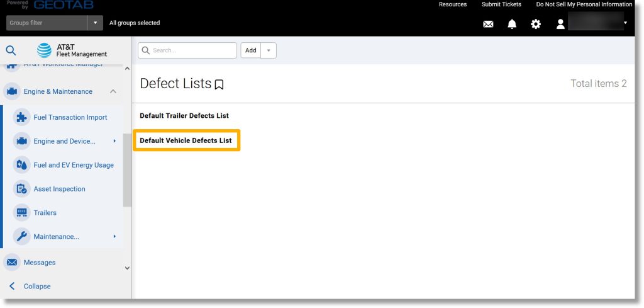
Task: Open Messages menu item
Action: (x=40, y=263)
